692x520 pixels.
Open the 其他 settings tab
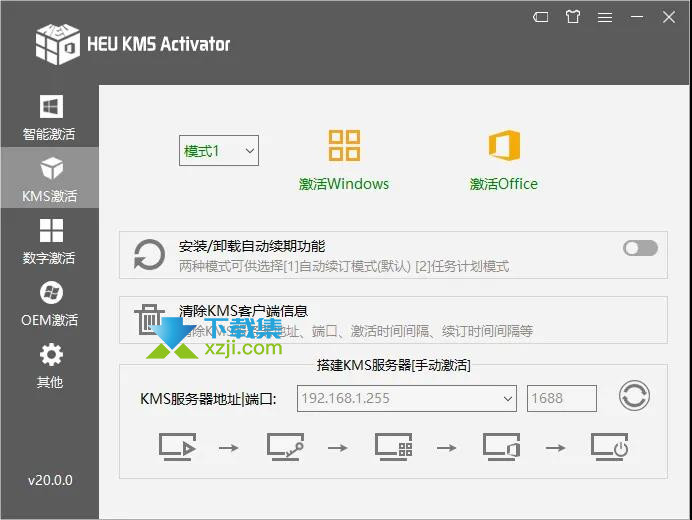pyautogui.click(x=49, y=365)
